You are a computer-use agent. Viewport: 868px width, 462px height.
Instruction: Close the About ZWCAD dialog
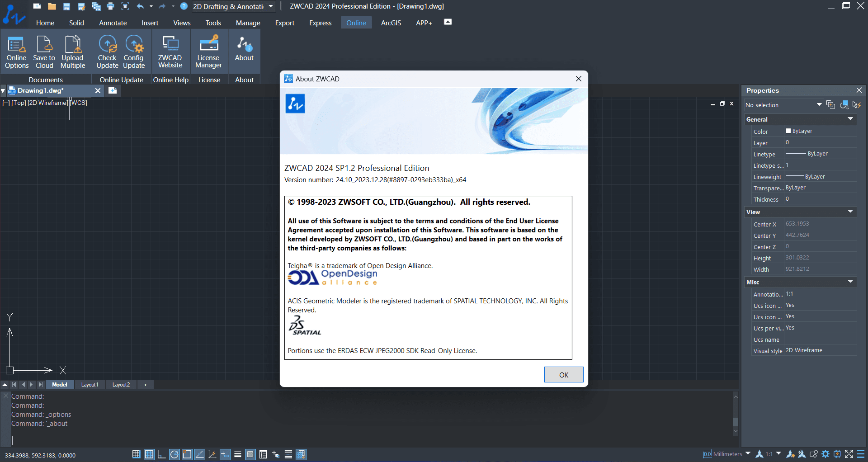pos(579,79)
